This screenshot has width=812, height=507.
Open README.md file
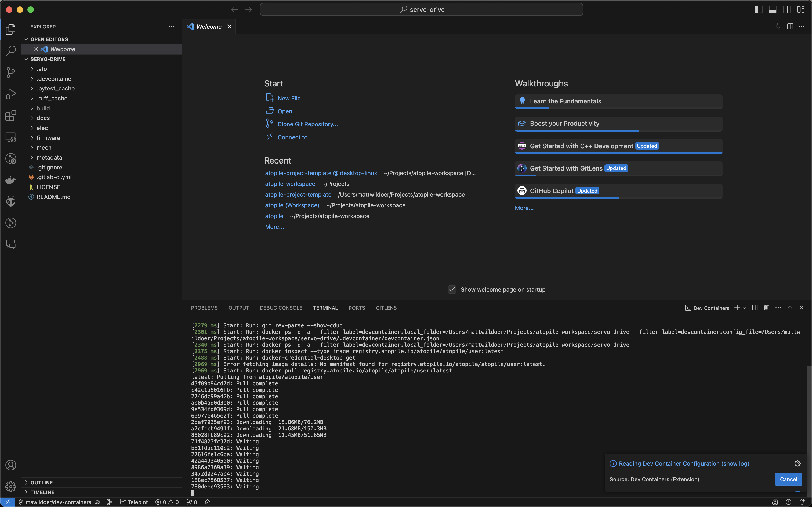(102, 197)
